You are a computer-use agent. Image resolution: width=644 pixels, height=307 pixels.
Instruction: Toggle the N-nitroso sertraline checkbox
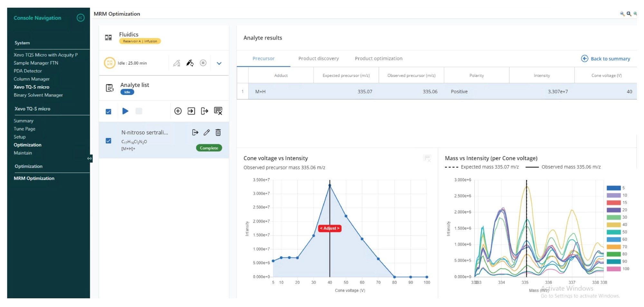tap(109, 141)
